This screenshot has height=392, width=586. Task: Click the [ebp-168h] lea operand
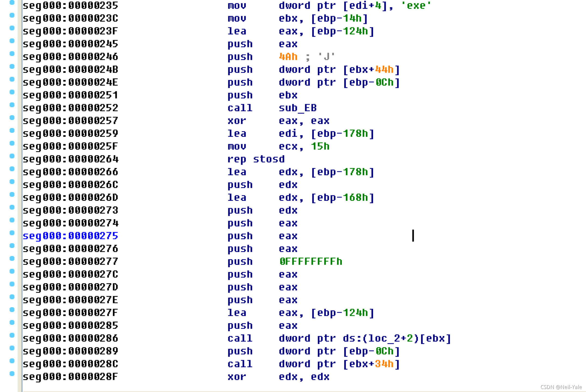point(342,198)
